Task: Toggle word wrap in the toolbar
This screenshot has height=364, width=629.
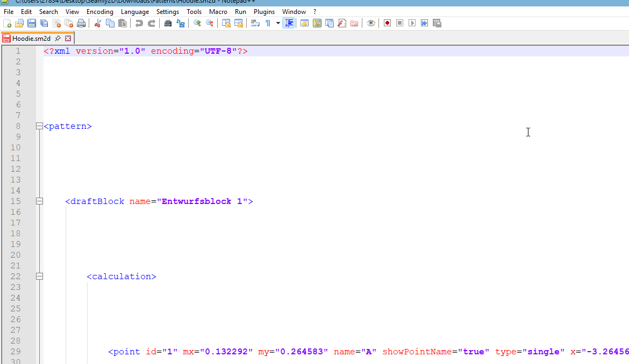Action: 255,23
